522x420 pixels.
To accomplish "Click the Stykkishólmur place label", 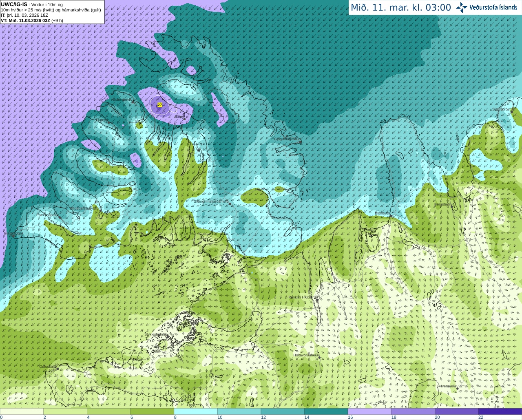I will click(155, 334).
